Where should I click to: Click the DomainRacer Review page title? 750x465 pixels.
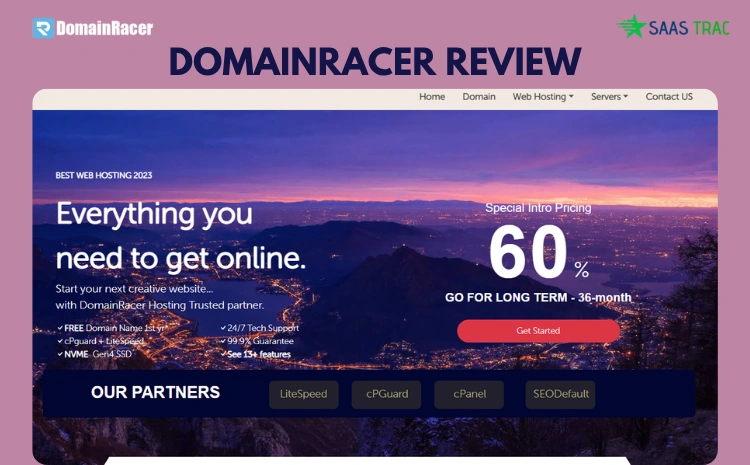(x=375, y=62)
